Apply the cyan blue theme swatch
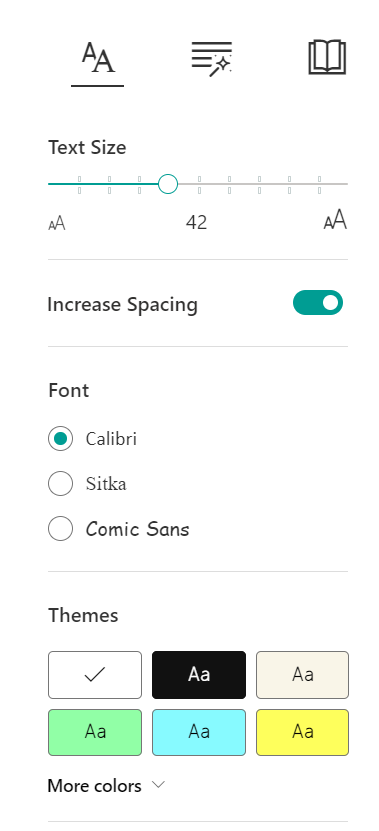The width and height of the screenshot is (379, 831). (x=199, y=732)
